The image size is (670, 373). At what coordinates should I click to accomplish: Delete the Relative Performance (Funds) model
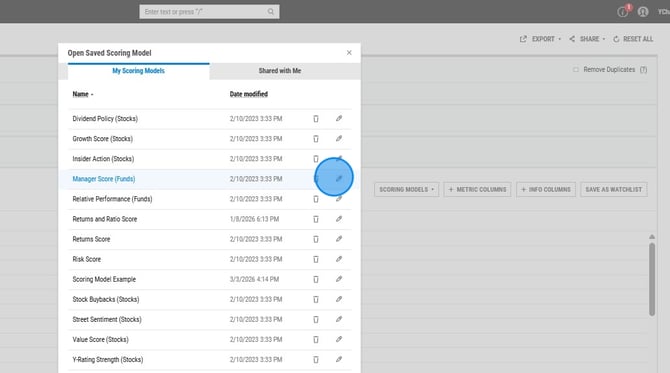coord(316,199)
